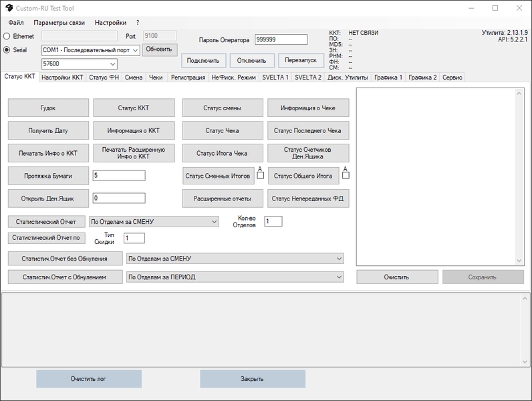Click the output panel vertical scrollbar
Viewport: 532px width, 401px height.
point(519,176)
